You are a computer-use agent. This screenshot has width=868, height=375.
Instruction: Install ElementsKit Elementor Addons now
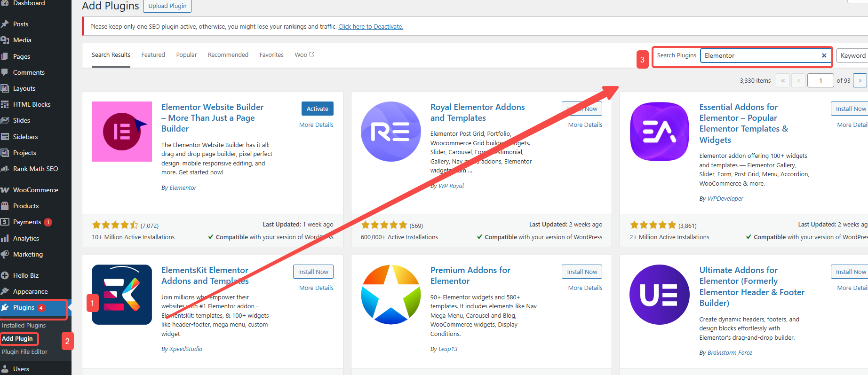313,272
